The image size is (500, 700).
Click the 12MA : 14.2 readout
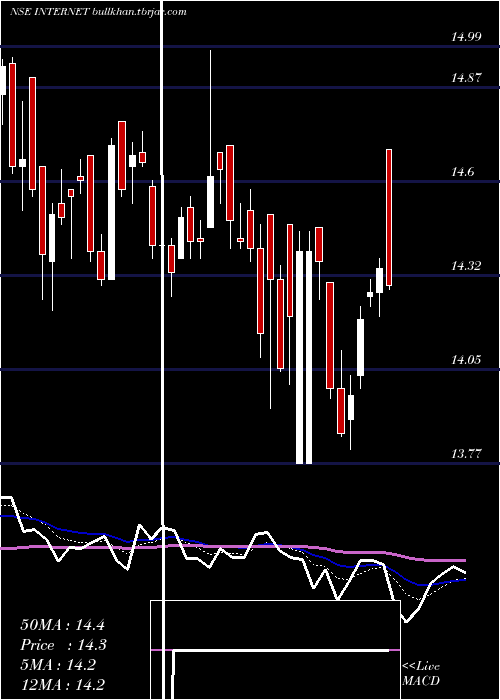pyautogui.click(x=62, y=685)
